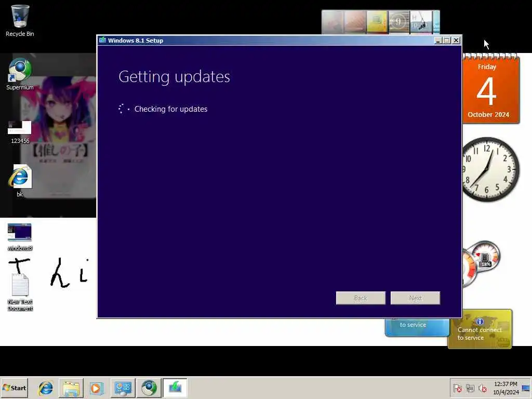Image resolution: width=532 pixels, height=399 pixels.
Task: Click the analog clock gadget
Action: click(490, 169)
